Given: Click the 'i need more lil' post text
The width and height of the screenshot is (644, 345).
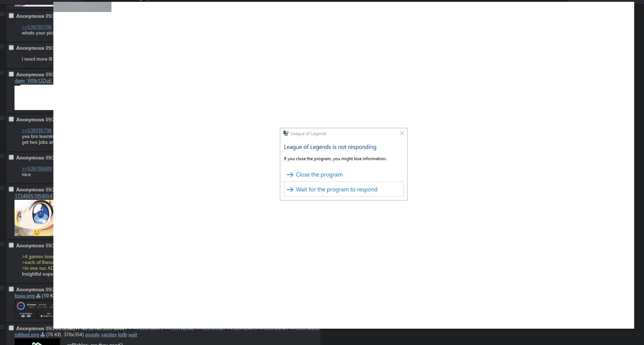Looking at the screenshot, I should click(x=37, y=59).
